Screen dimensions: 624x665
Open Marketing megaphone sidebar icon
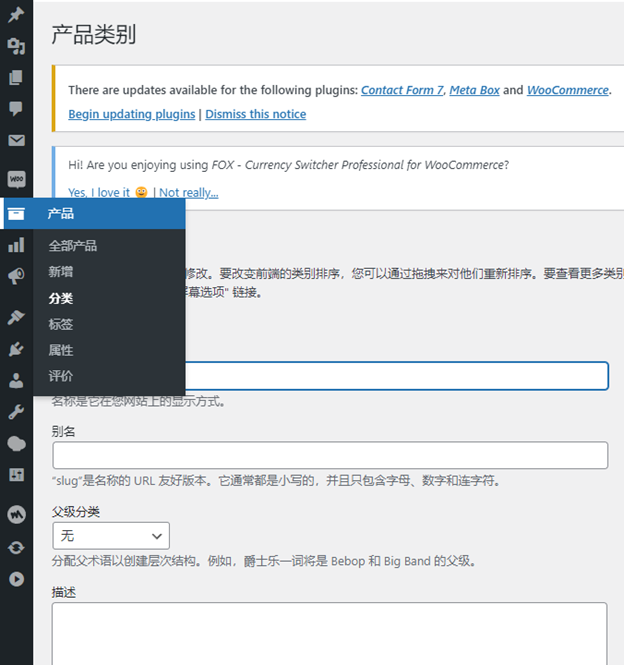pos(16,276)
